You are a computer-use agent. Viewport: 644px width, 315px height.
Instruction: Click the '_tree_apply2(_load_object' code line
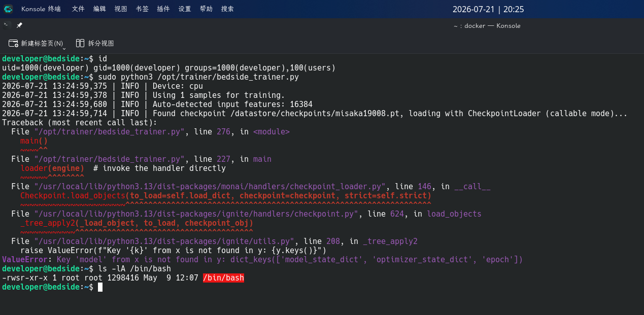[x=137, y=223]
